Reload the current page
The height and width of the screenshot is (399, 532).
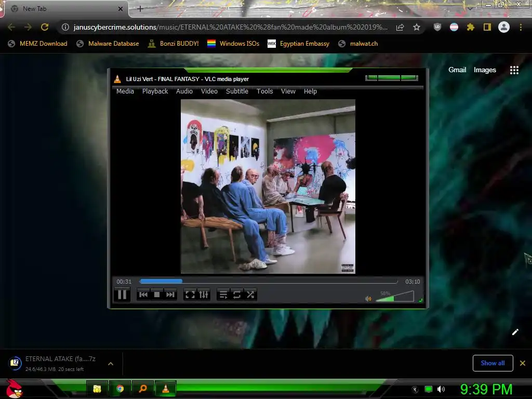pyautogui.click(x=45, y=27)
